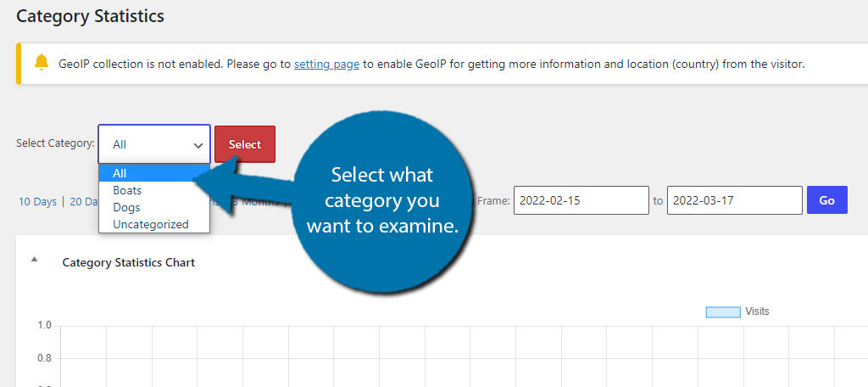
Task: Click the yellow notification bell icon
Action: 42,62
